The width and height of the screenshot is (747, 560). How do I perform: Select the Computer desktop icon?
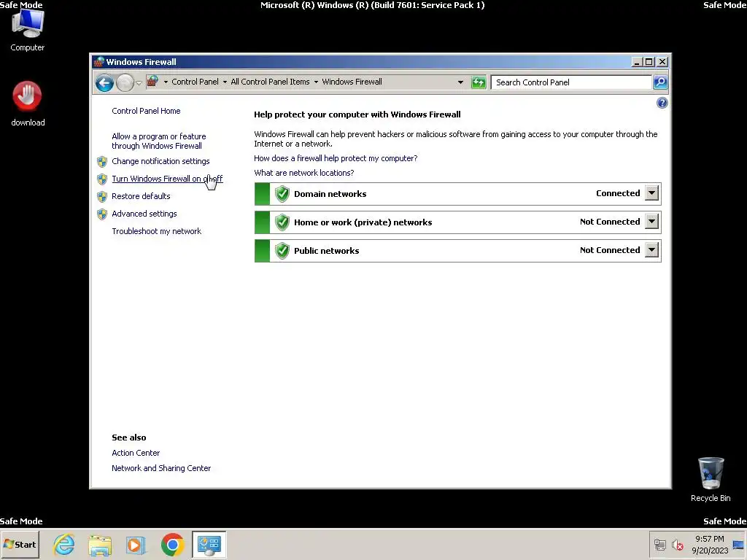(x=27, y=31)
